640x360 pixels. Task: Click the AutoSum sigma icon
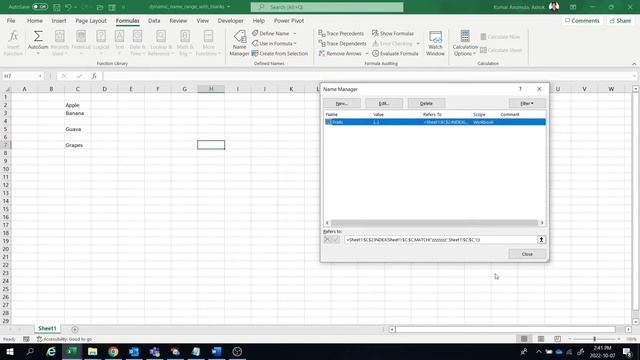(x=38, y=37)
